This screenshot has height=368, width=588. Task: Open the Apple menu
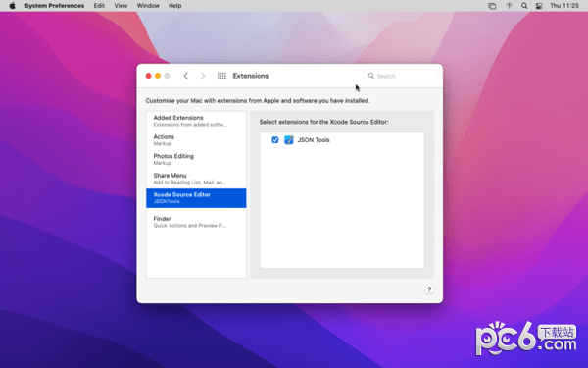tap(12, 6)
